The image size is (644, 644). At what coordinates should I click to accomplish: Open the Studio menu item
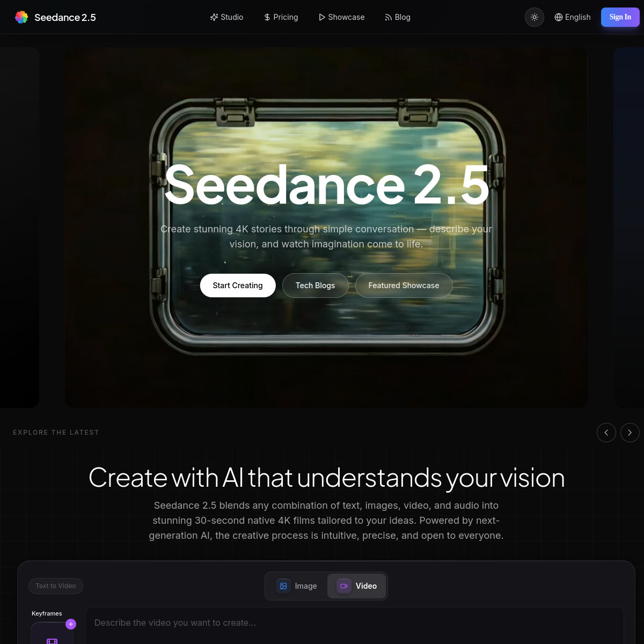pyautogui.click(x=226, y=17)
